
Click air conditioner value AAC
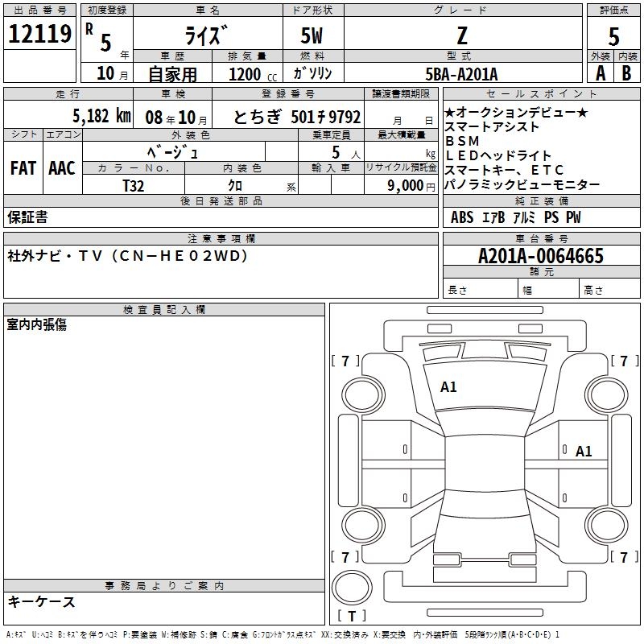point(62,168)
